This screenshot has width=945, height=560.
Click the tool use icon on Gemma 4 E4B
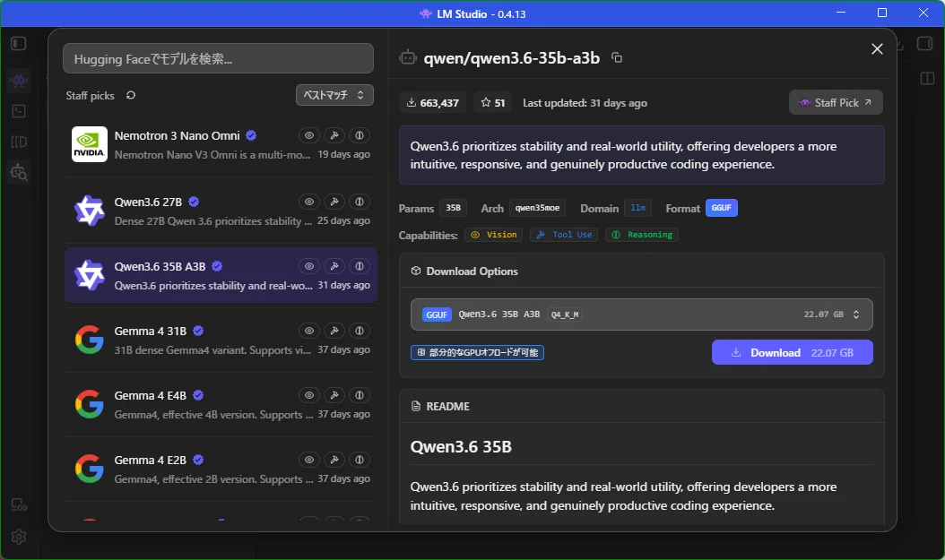tap(334, 395)
